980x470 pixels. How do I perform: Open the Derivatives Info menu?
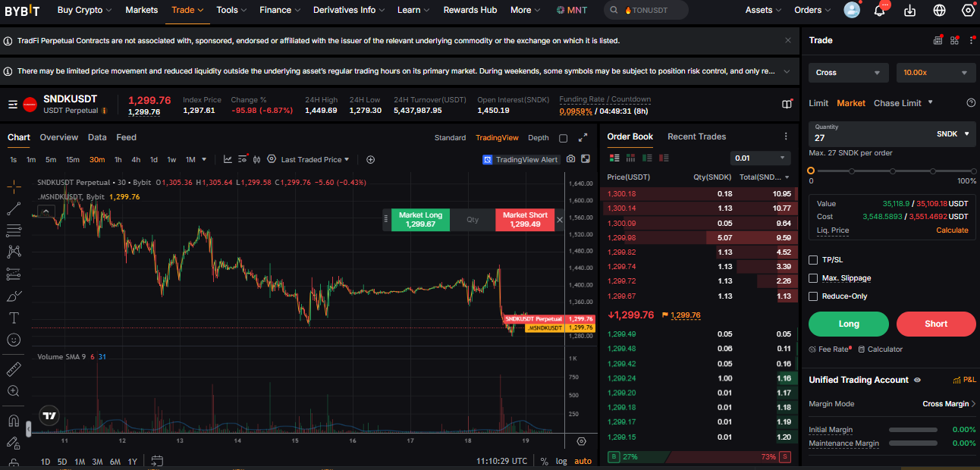[x=349, y=10]
